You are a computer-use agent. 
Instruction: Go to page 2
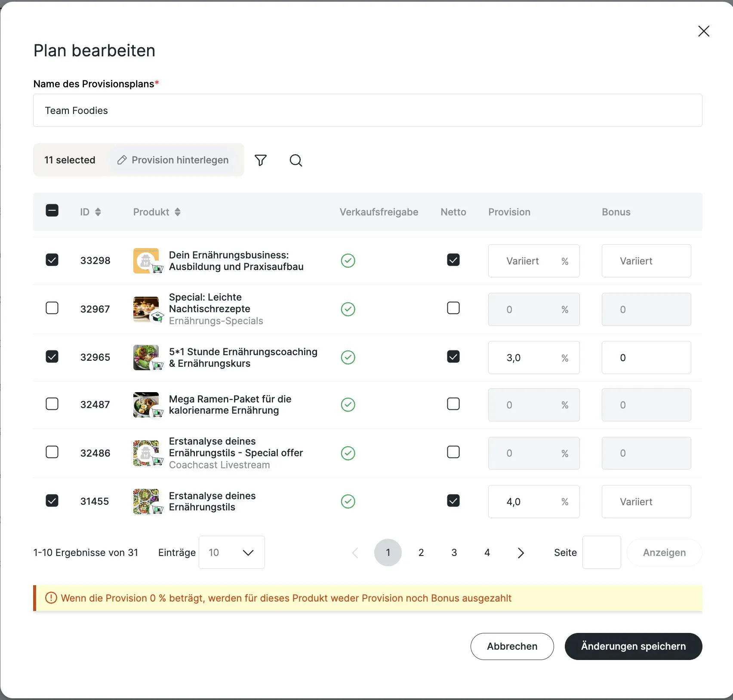(x=421, y=553)
